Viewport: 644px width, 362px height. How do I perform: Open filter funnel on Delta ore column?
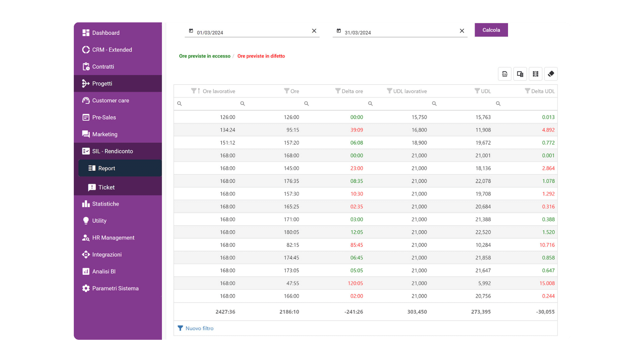pos(338,91)
